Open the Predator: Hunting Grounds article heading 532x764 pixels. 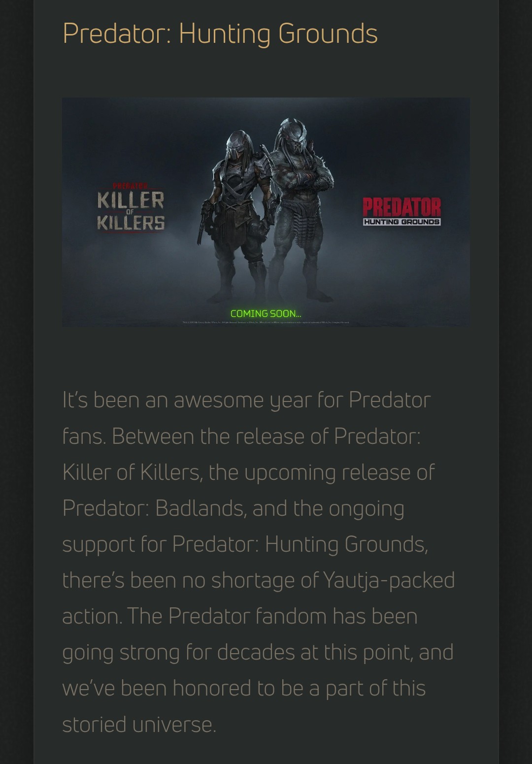220,33
